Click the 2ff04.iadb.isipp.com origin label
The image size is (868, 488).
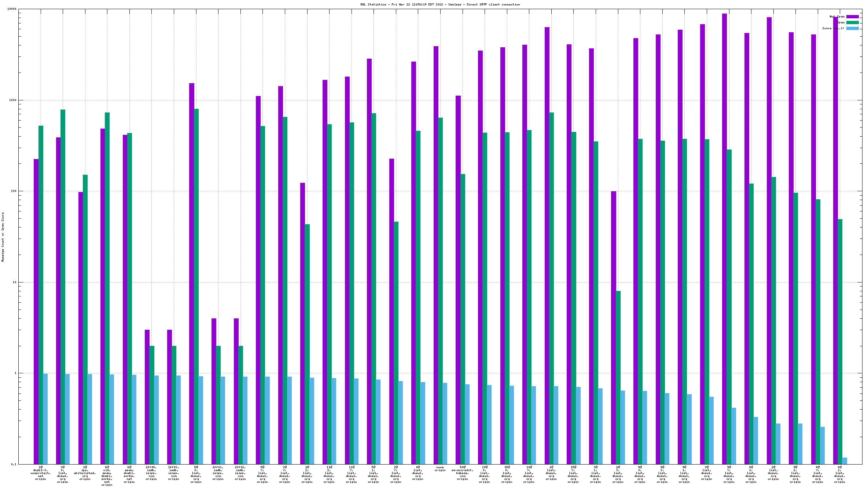coord(151,473)
